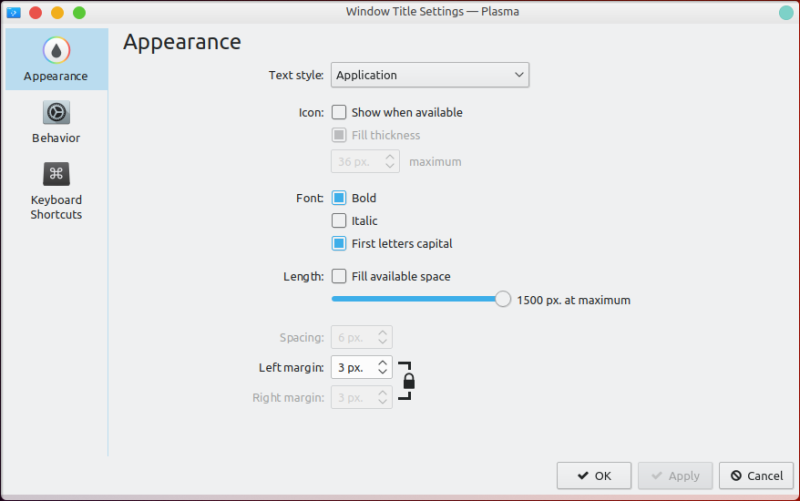Open the Behavior settings page icon
Viewport: 800px width, 501px height.
pyautogui.click(x=56, y=112)
